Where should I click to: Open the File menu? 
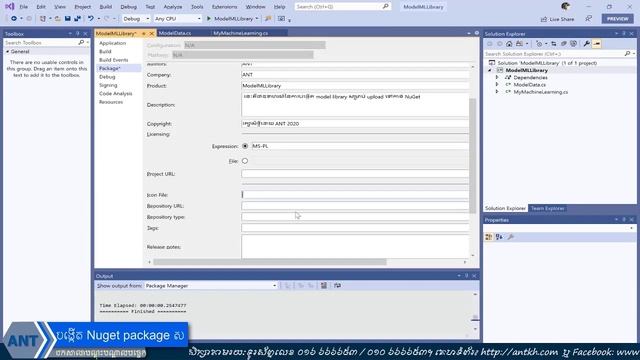24,7
